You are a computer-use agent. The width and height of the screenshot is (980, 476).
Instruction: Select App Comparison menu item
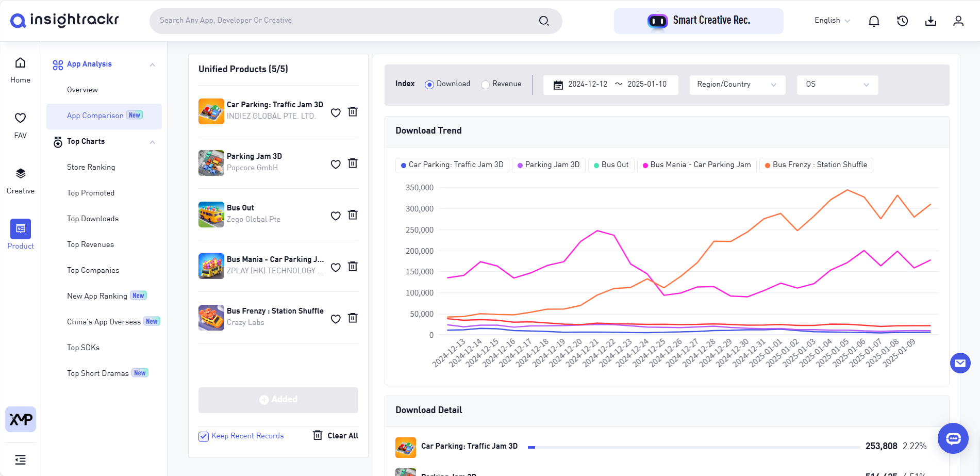104,116
